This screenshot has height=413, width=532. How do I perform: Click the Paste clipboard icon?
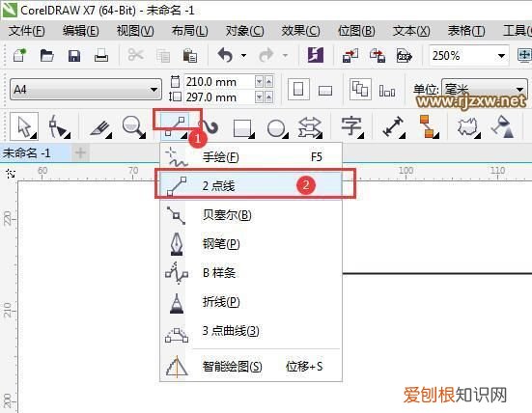pos(190,55)
